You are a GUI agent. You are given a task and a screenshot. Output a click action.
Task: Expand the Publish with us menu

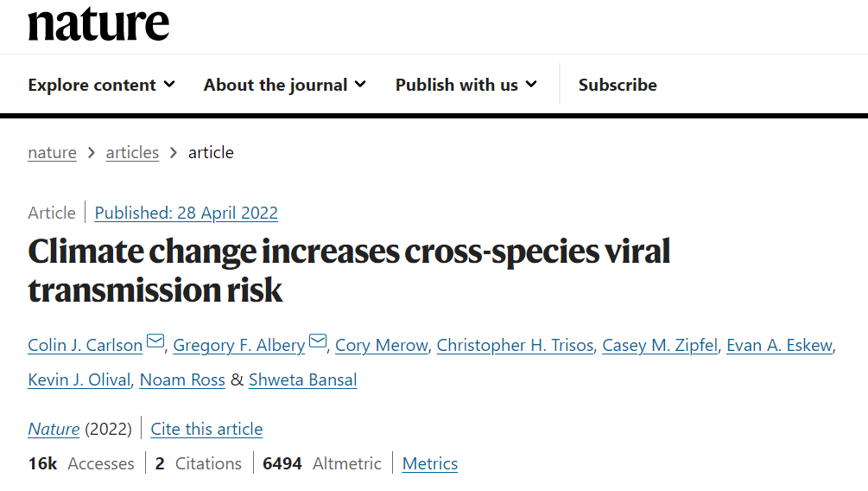(x=466, y=85)
